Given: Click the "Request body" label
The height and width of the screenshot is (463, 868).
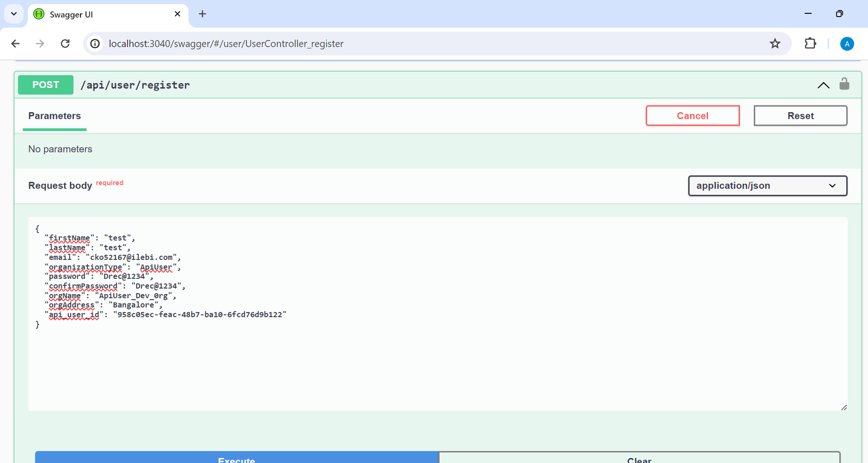Looking at the screenshot, I should [x=60, y=185].
